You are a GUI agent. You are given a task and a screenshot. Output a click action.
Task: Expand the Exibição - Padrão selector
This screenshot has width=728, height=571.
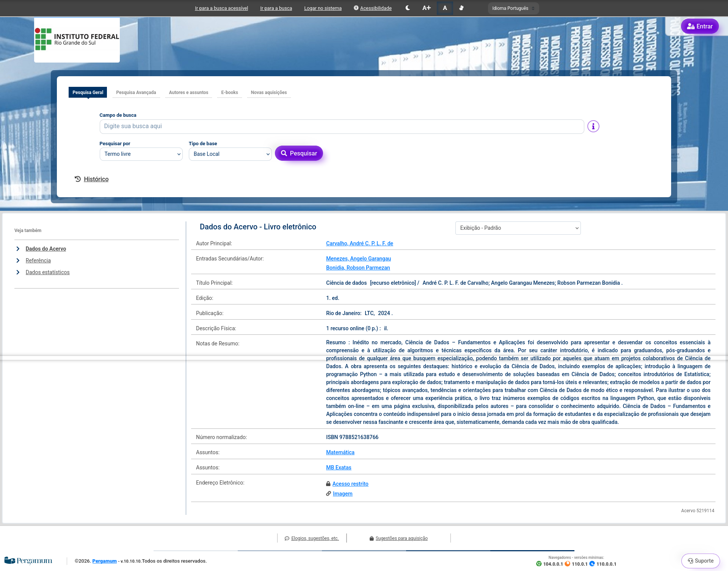click(x=518, y=228)
